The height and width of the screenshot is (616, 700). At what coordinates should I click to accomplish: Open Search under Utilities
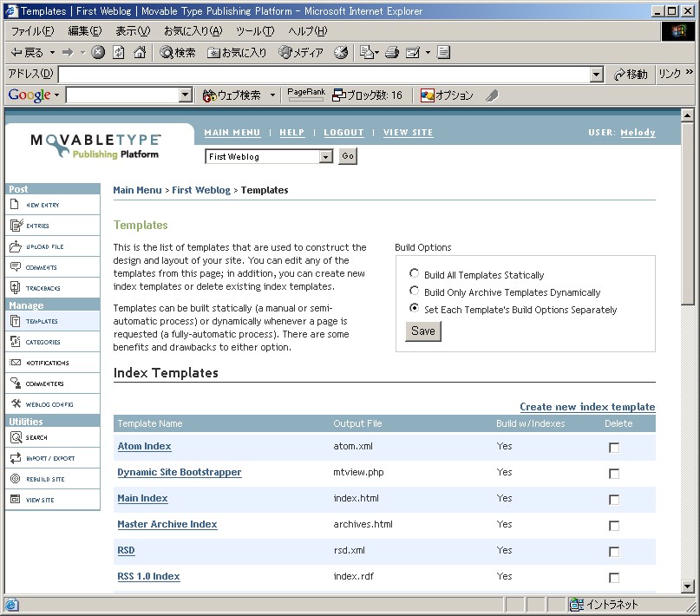click(x=52, y=437)
